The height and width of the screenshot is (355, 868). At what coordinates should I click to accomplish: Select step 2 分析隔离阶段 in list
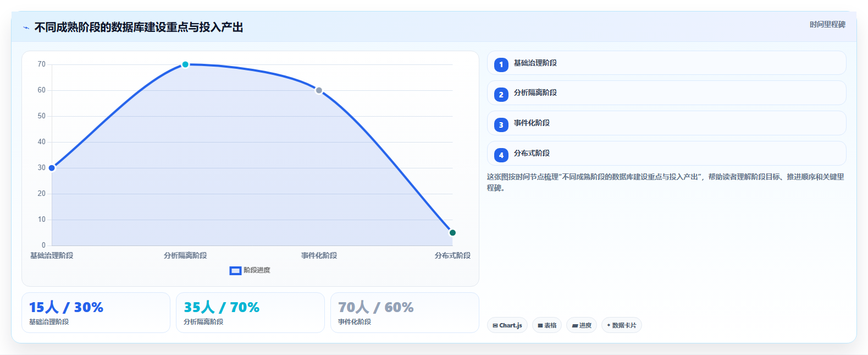coord(666,93)
